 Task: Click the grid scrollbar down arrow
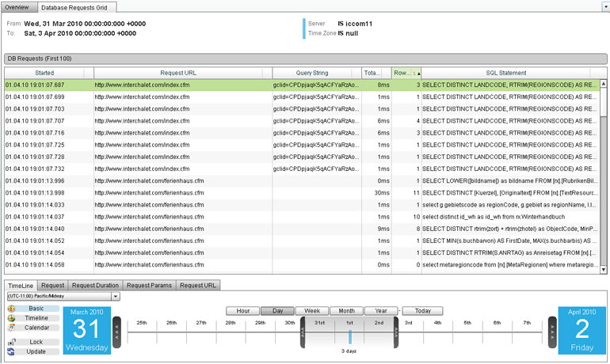(604, 270)
